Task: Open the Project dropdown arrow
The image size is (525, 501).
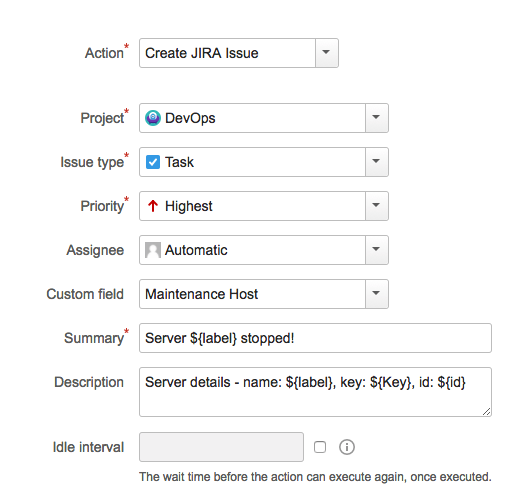Action: point(376,118)
